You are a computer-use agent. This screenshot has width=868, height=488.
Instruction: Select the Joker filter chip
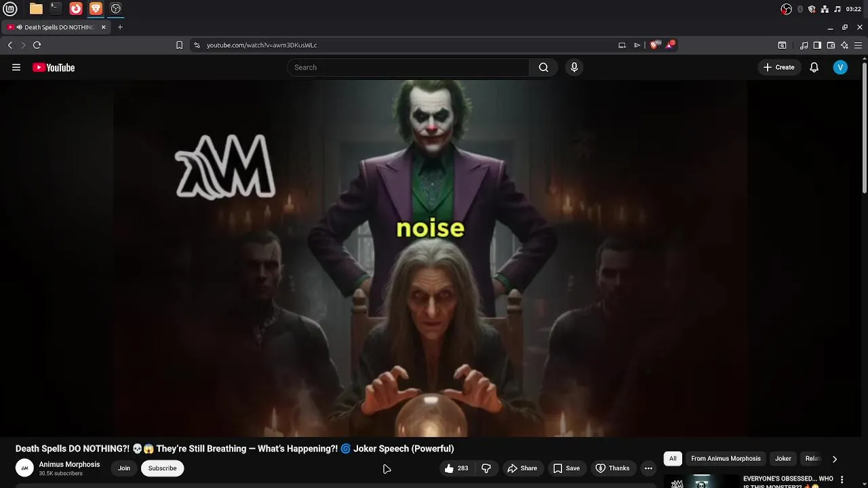coord(783,459)
